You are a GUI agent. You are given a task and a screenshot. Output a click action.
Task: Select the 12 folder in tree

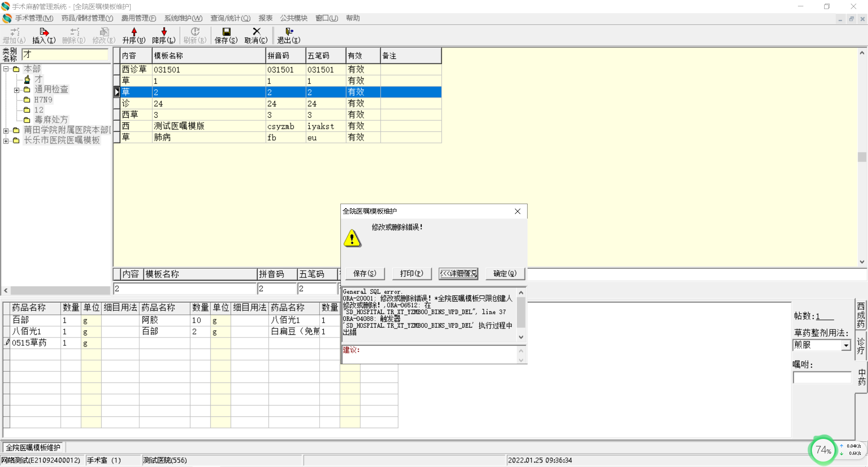(39, 110)
